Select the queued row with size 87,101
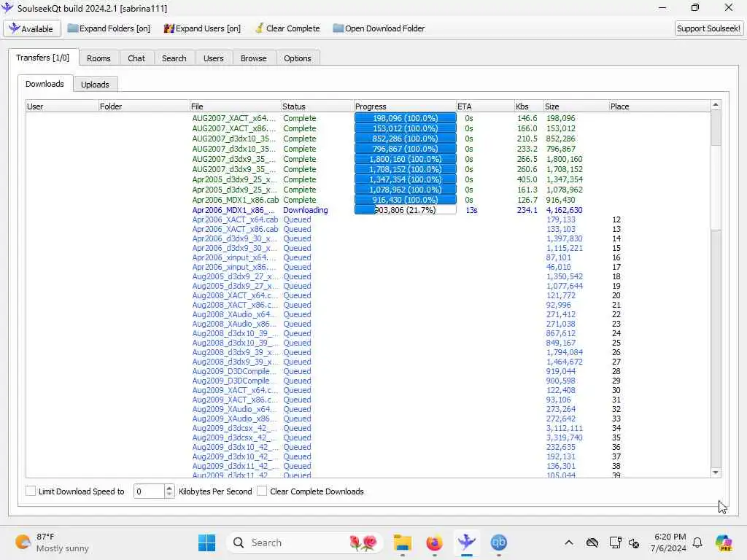This screenshot has height=560, width=747. coord(368,257)
